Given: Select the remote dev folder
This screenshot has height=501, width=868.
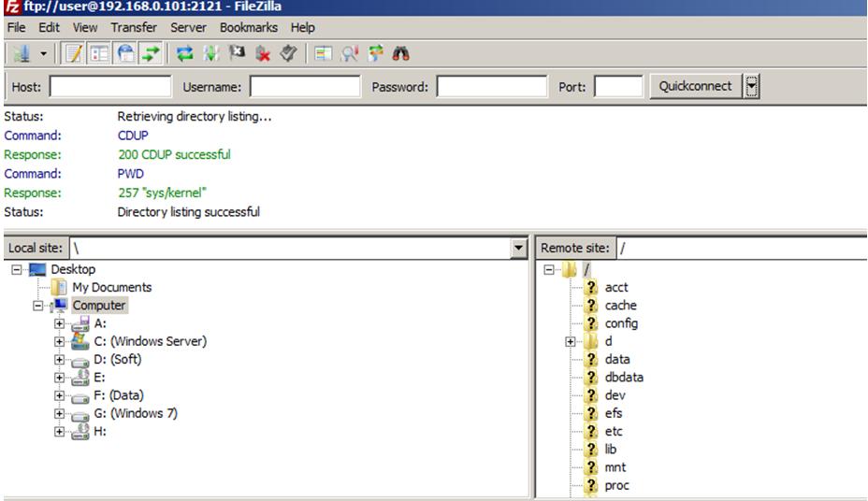Looking at the screenshot, I should (615, 395).
